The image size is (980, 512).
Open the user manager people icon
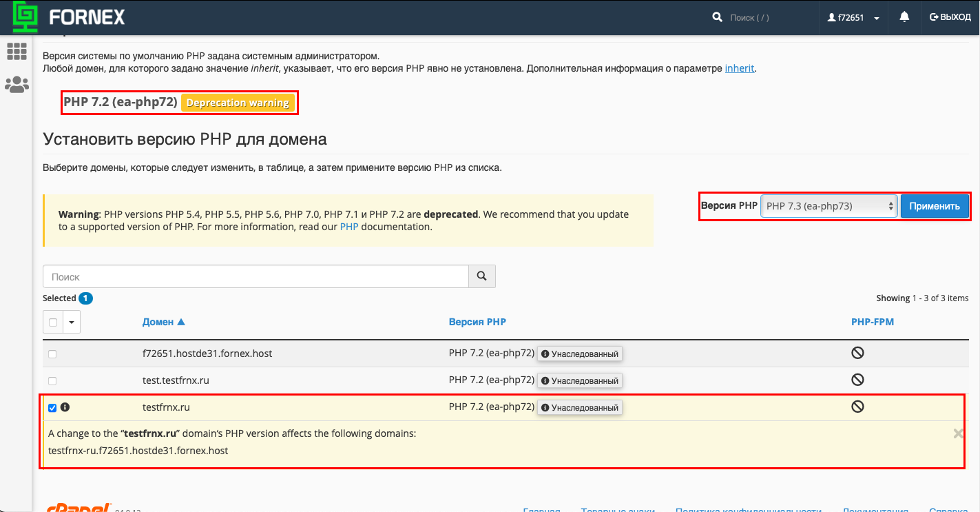[x=17, y=85]
